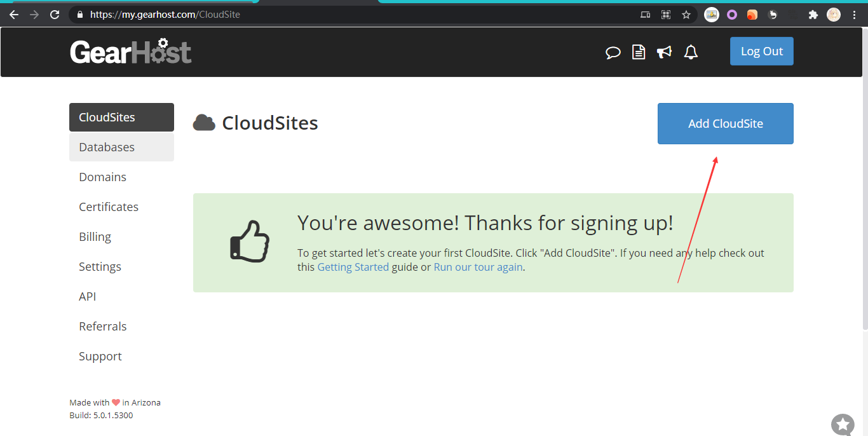Click the floating star badge bottom corner

pos(843,424)
